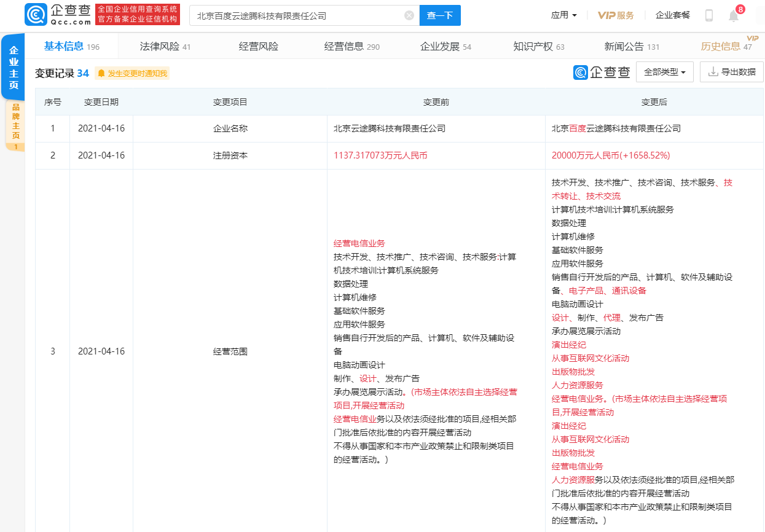This screenshot has height=532, width=765.
Task: Click the date cell in the 注册资本 row
Action: (x=101, y=156)
